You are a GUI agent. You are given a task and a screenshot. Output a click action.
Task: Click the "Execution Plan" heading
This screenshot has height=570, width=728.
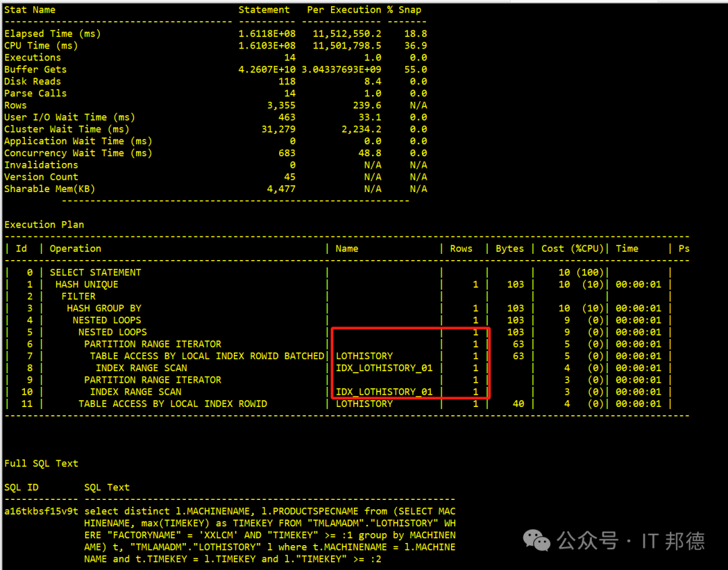click(44, 224)
